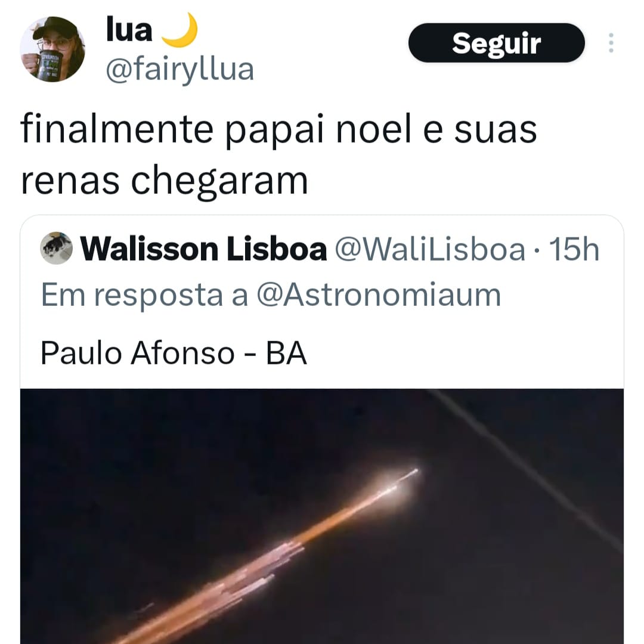644x644 pixels.
Task: Open the three-dot more options menu
Action: (611, 43)
